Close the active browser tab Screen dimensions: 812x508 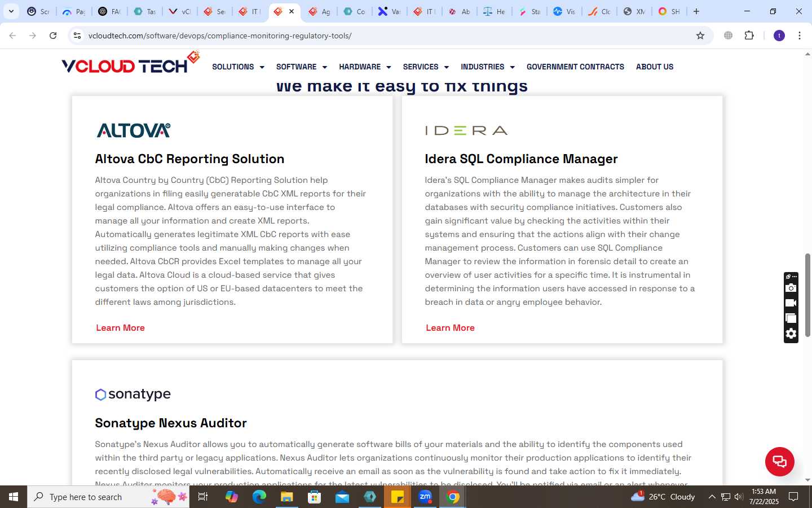(x=292, y=11)
